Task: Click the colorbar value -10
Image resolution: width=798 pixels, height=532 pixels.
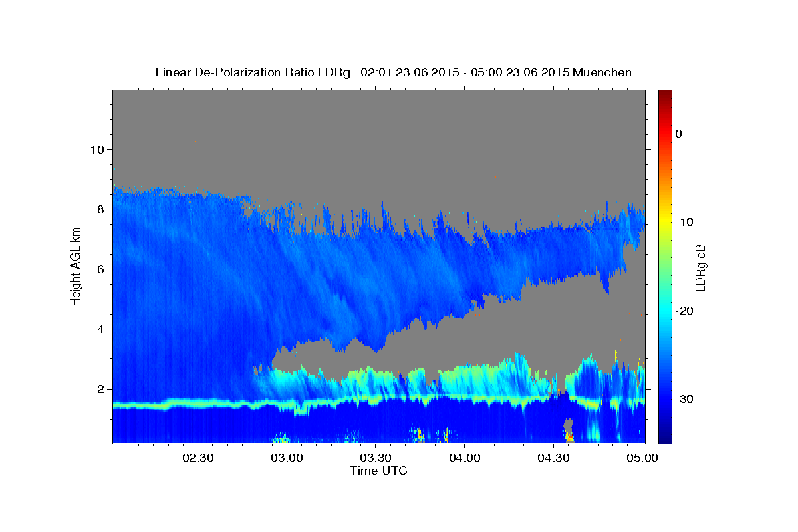Action: coord(684,222)
